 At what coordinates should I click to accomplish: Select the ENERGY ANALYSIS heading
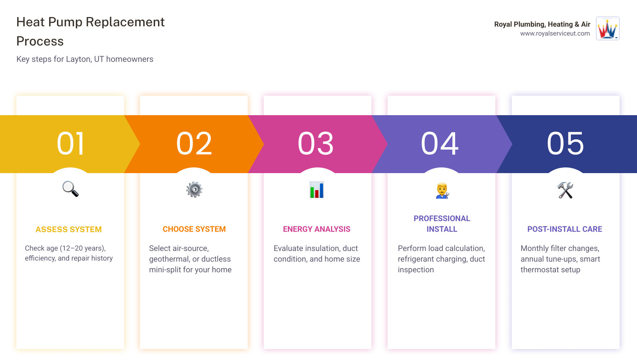pos(317,229)
